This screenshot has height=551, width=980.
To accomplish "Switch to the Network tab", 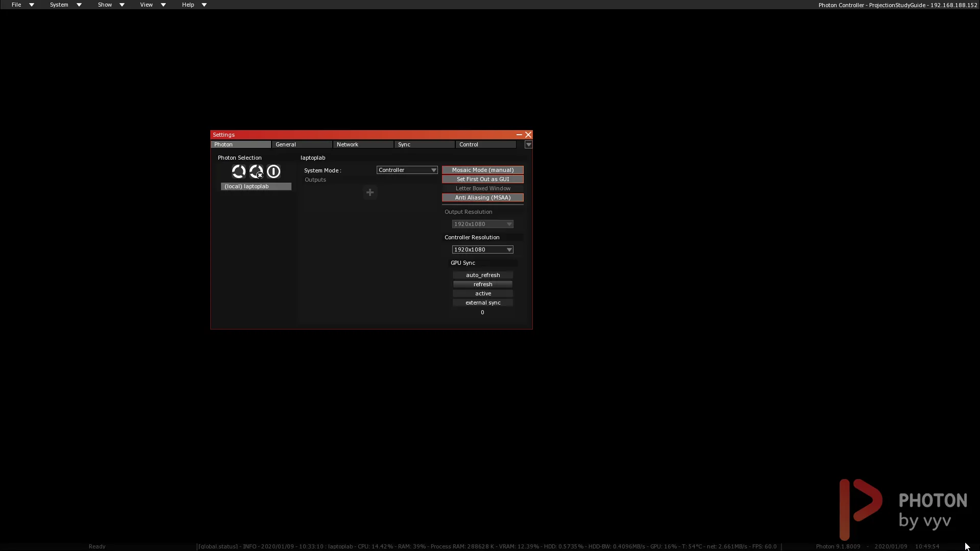I will point(363,144).
